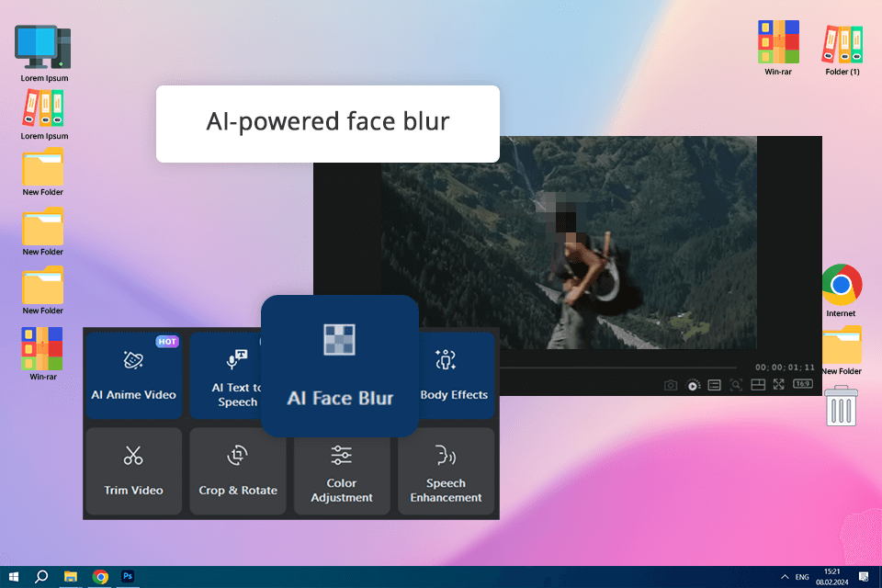The image size is (882, 588).
Task: Select the AI Text to Speech tile
Action: pos(226,375)
